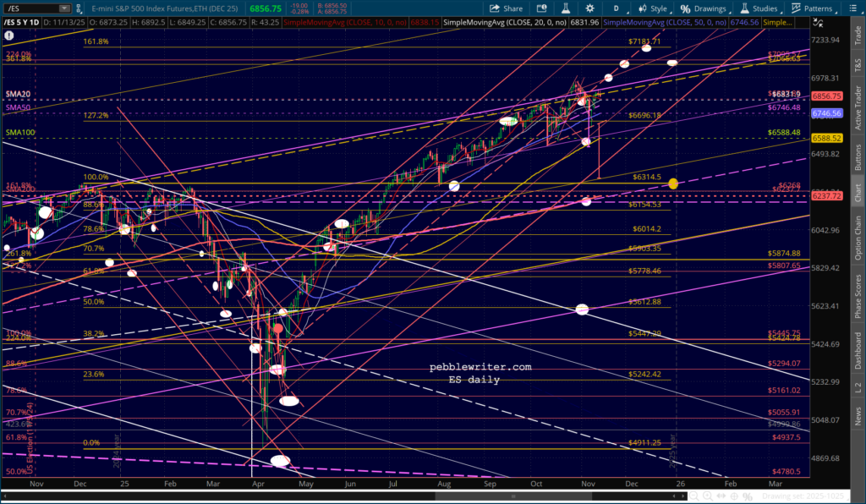Open chart settings gear icon
Viewport: 866px width, 504px height.
589,8
